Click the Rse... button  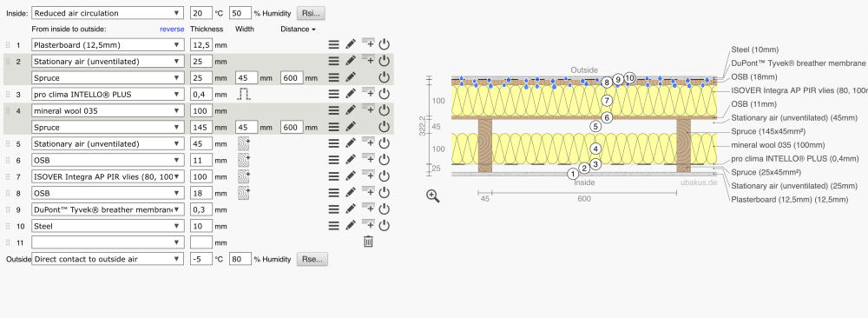312,259
